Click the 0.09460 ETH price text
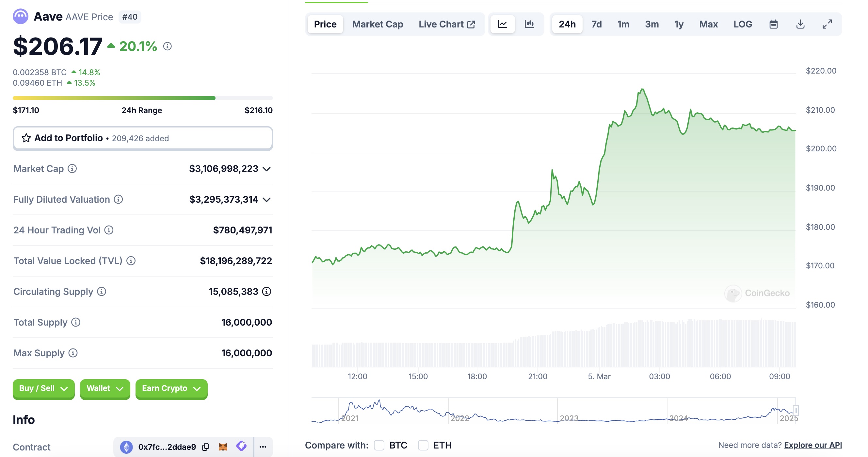 tap(38, 83)
